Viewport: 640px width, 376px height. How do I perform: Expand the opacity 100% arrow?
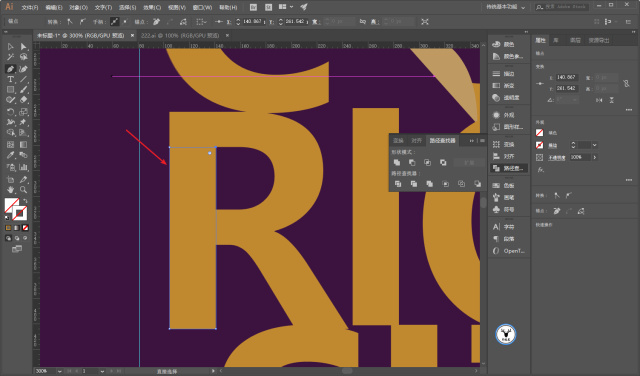(x=595, y=157)
